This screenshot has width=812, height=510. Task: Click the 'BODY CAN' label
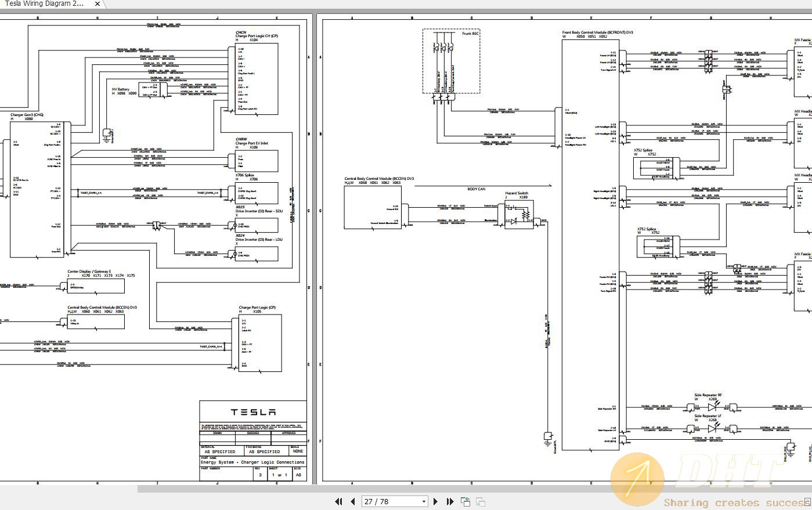click(476, 189)
